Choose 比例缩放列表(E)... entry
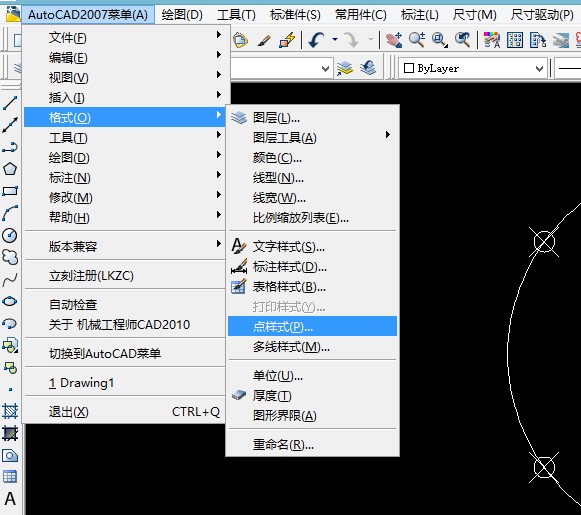This screenshot has width=581, height=515. 313,217
